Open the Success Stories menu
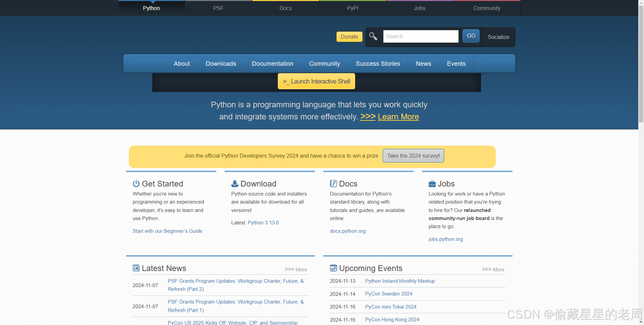The width and height of the screenshot is (644, 325). click(378, 63)
